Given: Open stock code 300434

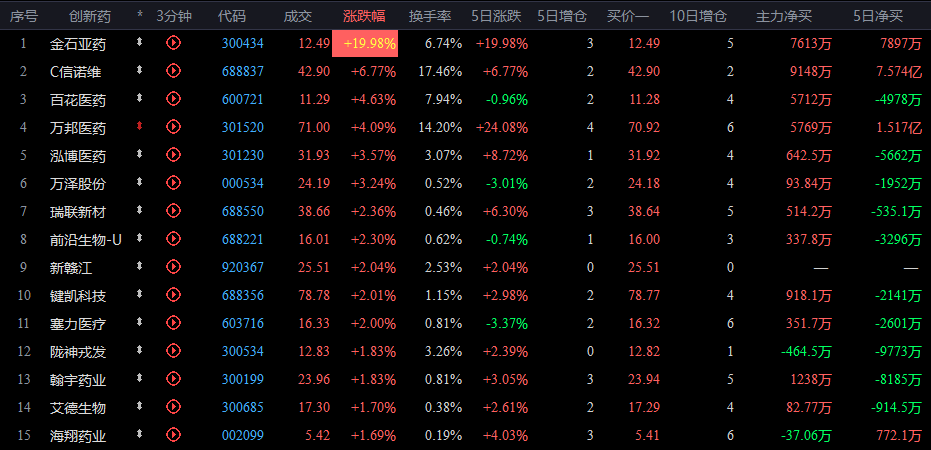Looking at the screenshot, I should pos(243,43).
